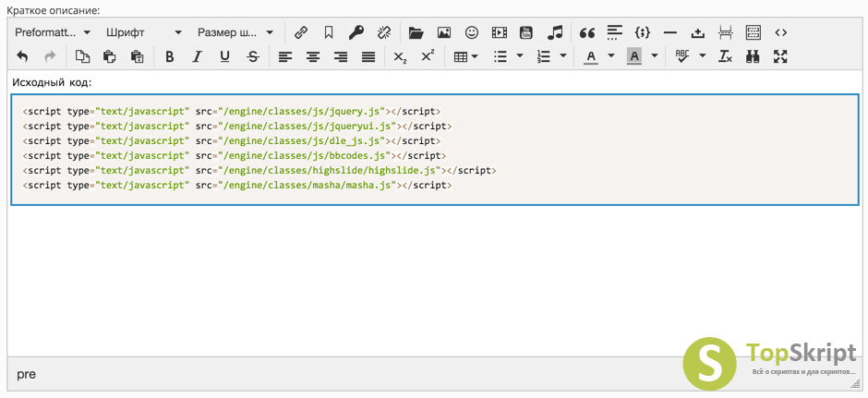Screen dimensions: 868x398
Task: Redo the last undone edit
Action: (50, 56)
